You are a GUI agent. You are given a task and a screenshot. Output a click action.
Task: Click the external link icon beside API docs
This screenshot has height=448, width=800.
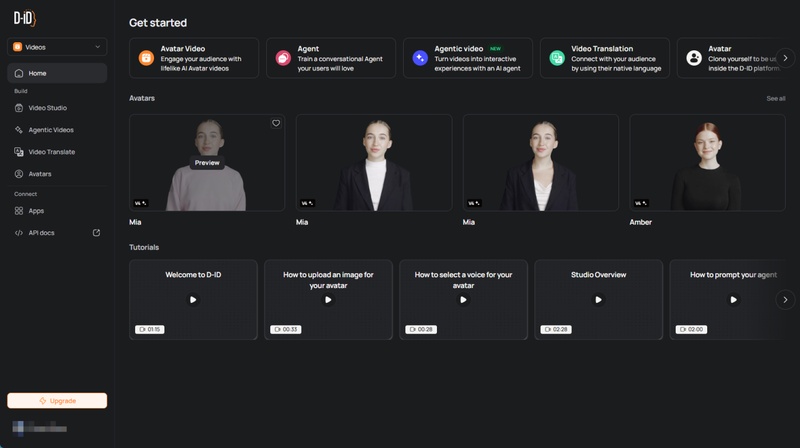coord(96,233)
